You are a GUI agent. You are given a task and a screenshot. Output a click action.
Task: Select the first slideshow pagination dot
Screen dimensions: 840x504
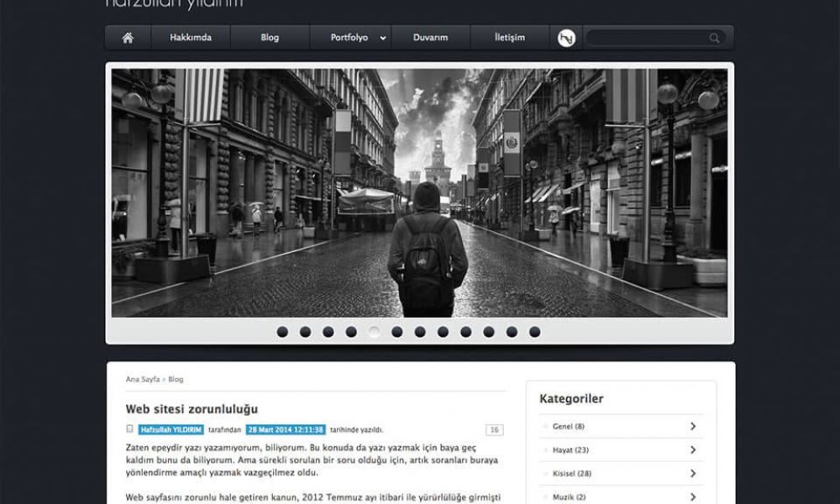282,332
